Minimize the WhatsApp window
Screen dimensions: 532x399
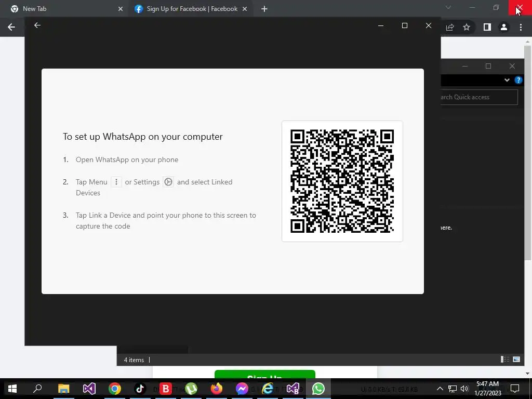coord(381,26)
